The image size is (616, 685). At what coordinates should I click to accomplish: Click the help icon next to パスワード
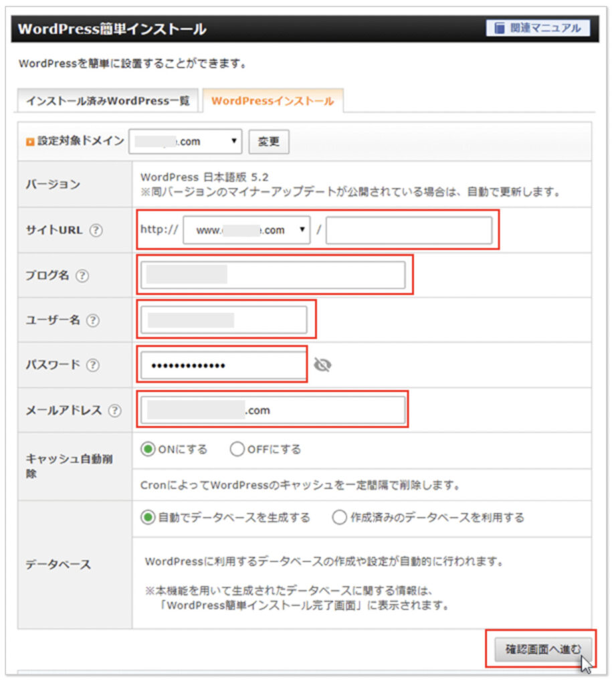point(92,365)
